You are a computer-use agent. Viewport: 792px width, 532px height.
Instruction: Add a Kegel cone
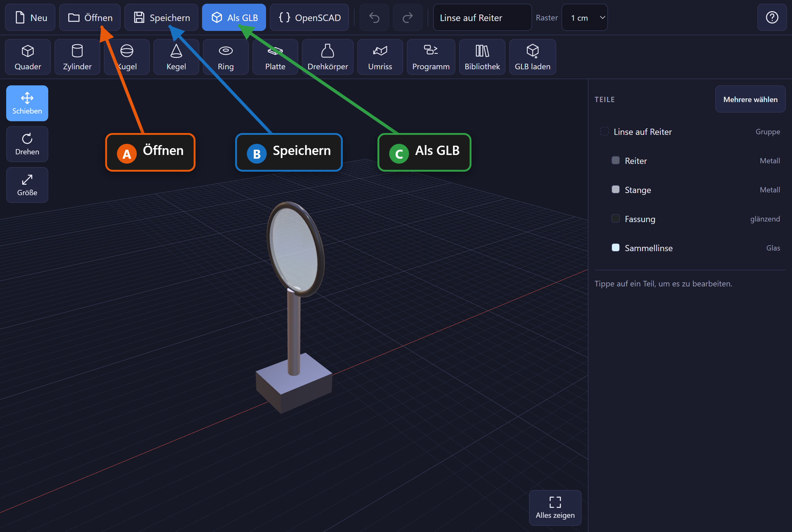coord(176,57)
